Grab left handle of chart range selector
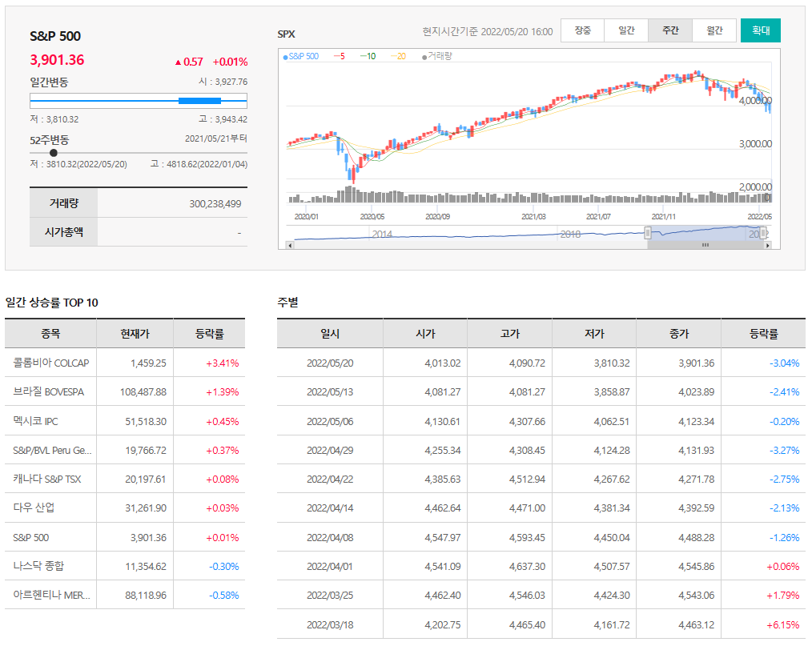Image resolution: width=812 pixels, height=646 pixels. pos(647,233)
